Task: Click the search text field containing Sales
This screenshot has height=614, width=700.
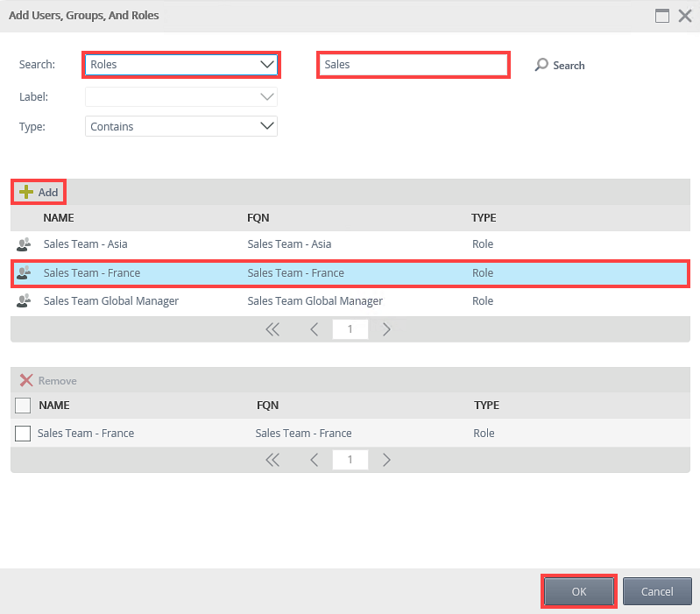Action: 413,65
